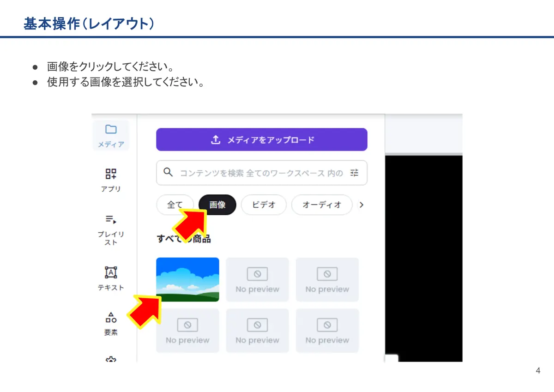Click the すべての商品 section heading
This screenshot has height=392, width=554.
click(x=184, y=239)
